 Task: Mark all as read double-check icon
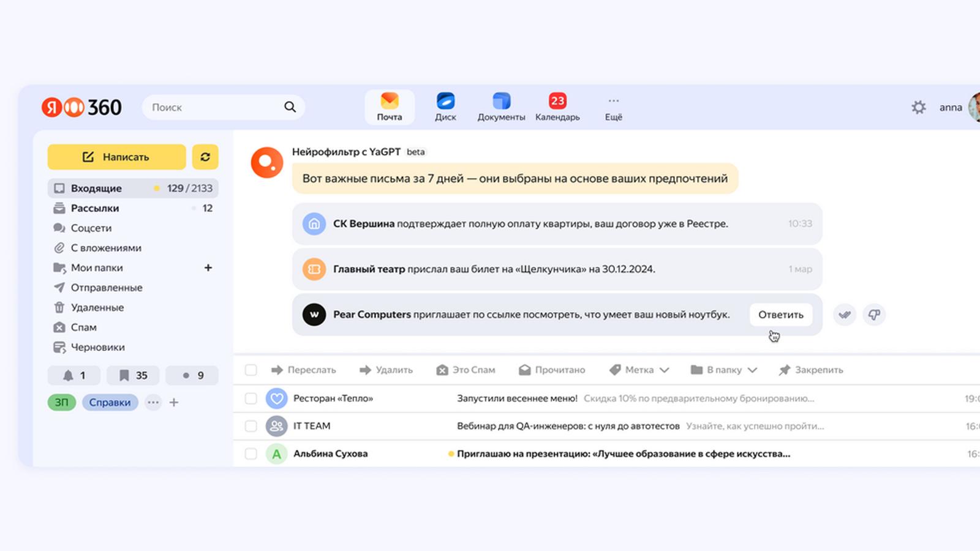pyautogui.click(x=845, y=315)
